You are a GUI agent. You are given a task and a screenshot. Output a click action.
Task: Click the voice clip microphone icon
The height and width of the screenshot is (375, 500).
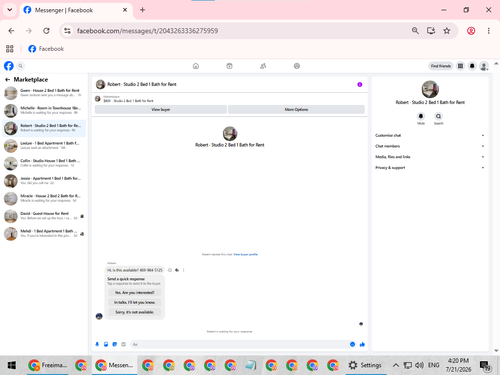(97, 344)
